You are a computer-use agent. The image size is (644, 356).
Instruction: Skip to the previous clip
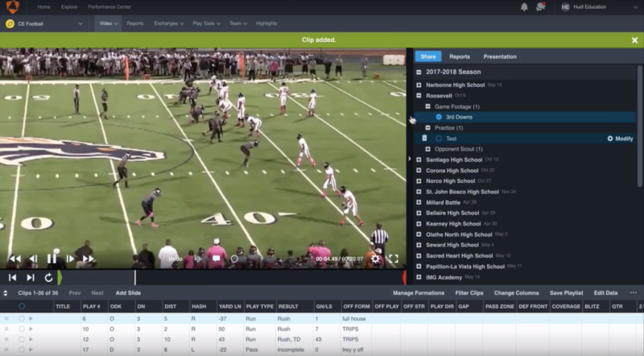[x=12, y=277]
